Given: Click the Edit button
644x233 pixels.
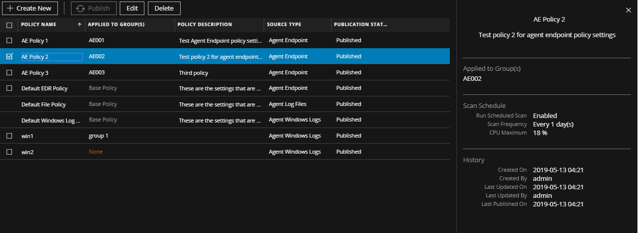Looking at the screenshot, I should click(132, 9).
